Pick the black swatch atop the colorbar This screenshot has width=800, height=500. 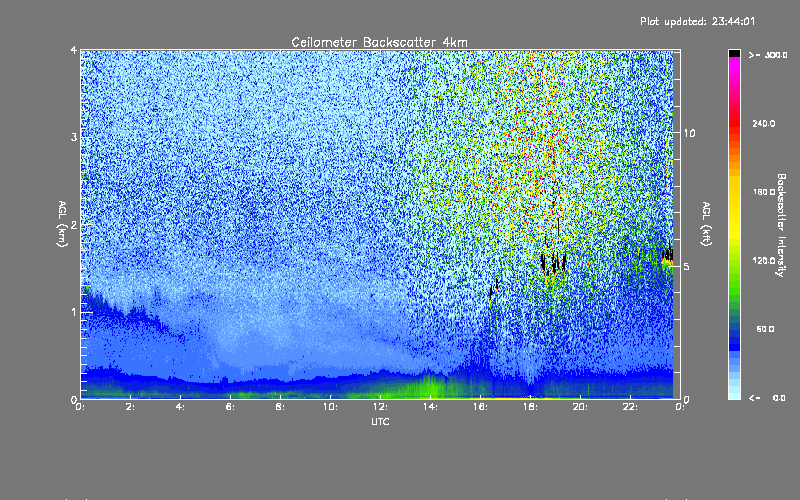pos(734,53)
